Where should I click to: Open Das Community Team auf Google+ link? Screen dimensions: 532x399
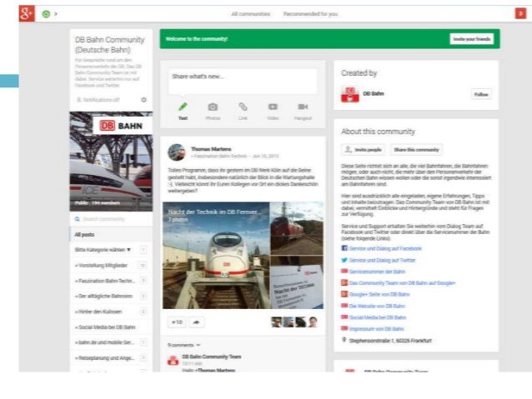(403, 282)
